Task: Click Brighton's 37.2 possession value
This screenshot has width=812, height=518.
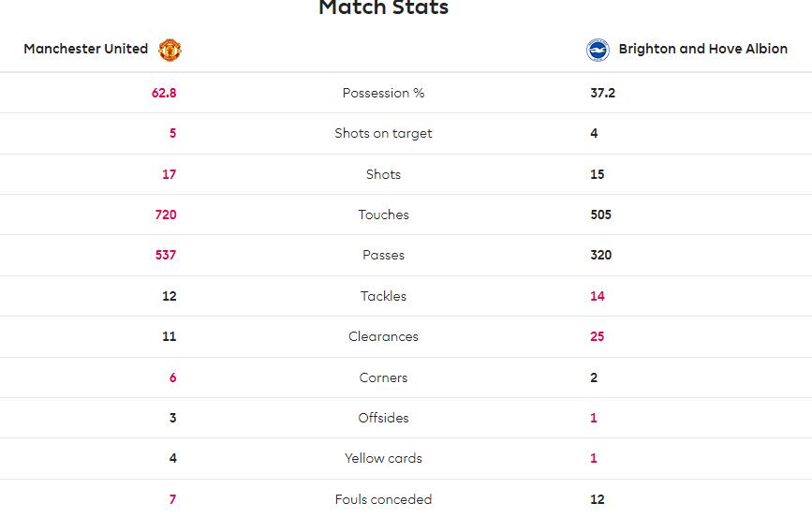Action: [x=603, y=94]
